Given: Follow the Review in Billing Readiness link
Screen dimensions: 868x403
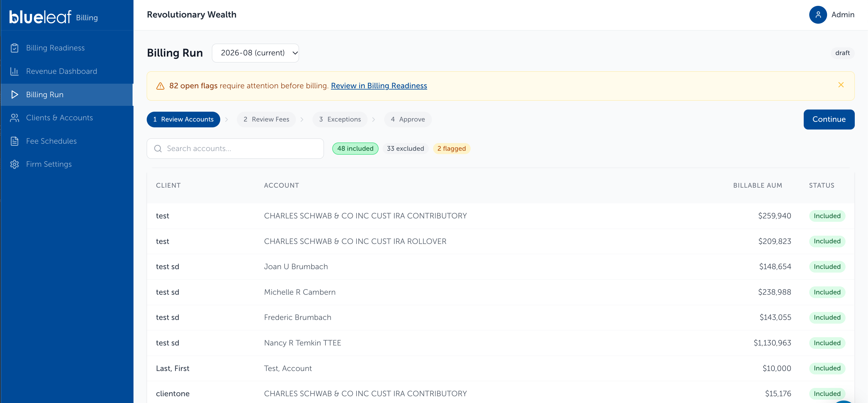Looking at the screenshot, I should (x=379, y=86).
